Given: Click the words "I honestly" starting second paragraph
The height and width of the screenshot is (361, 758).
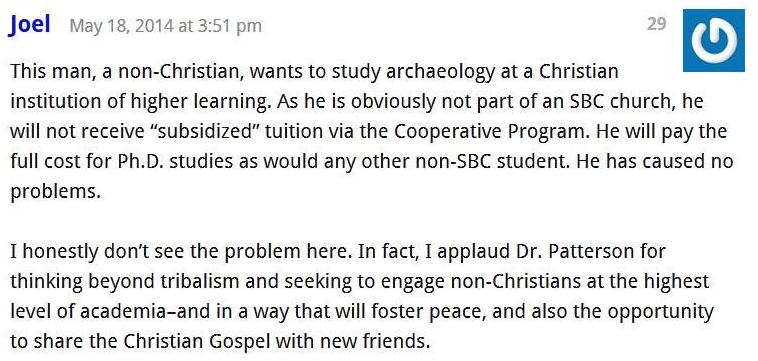Looking at the screenshot, I should click(52, 252).
